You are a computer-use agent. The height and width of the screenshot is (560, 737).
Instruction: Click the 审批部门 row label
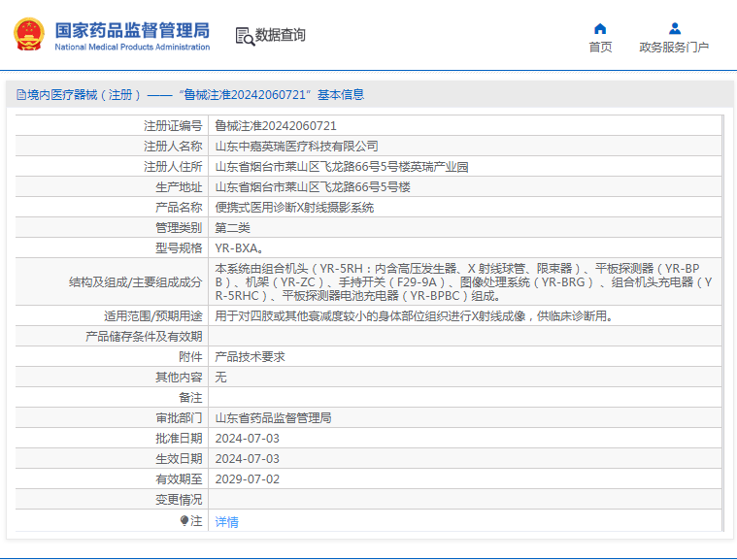179,418
